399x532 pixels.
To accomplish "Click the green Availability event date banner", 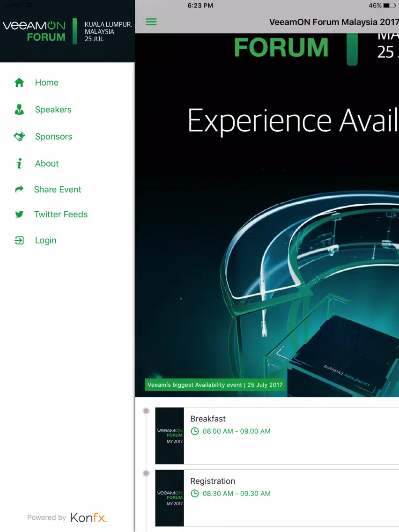I will (x=215, y=385).
